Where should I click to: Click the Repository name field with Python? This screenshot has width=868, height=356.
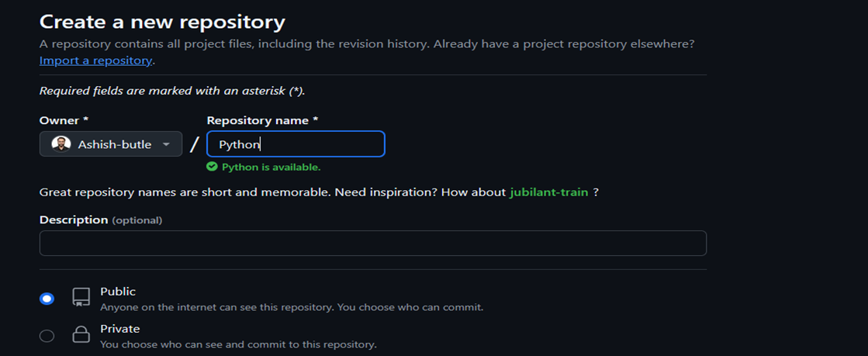296,144
